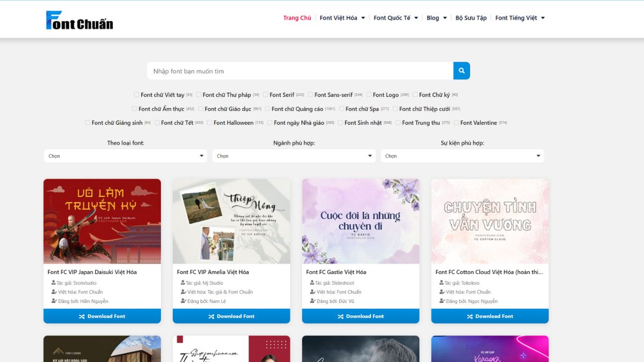
Task: Open the Ngành phù hợp dropdown
Action: click(294, 156)
